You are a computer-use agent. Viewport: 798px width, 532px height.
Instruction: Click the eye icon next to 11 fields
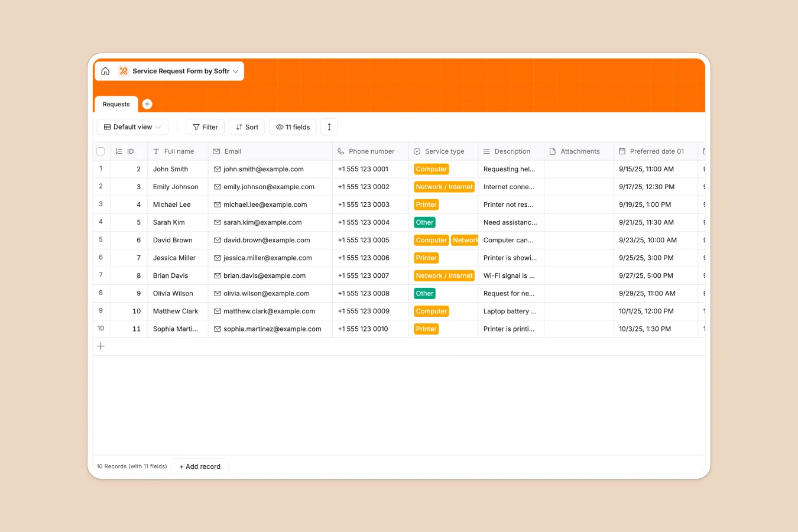point(279,127)
